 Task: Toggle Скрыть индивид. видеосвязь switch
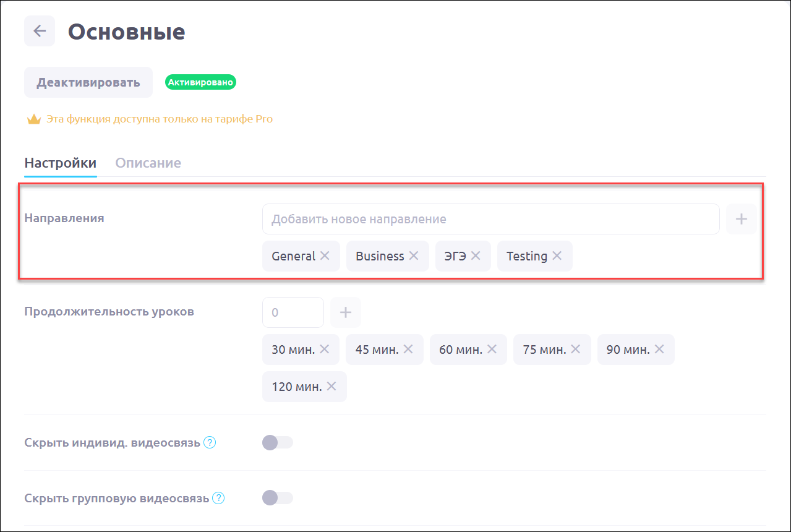[278, 442]
